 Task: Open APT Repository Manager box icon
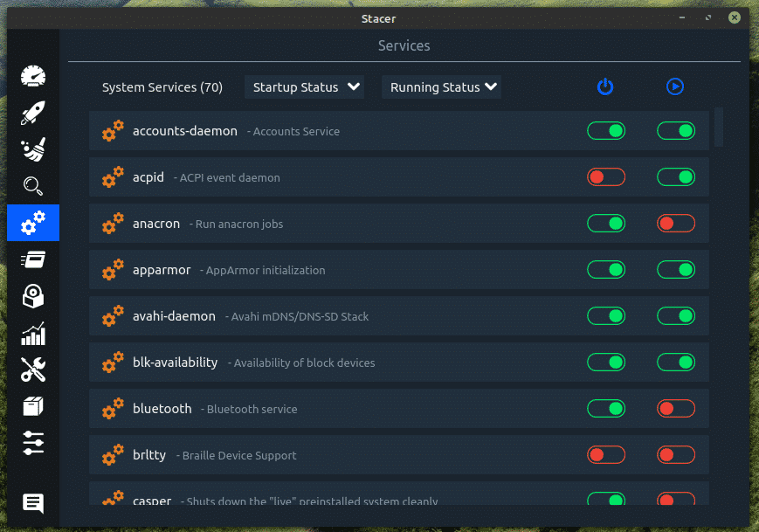coord(33,406)
